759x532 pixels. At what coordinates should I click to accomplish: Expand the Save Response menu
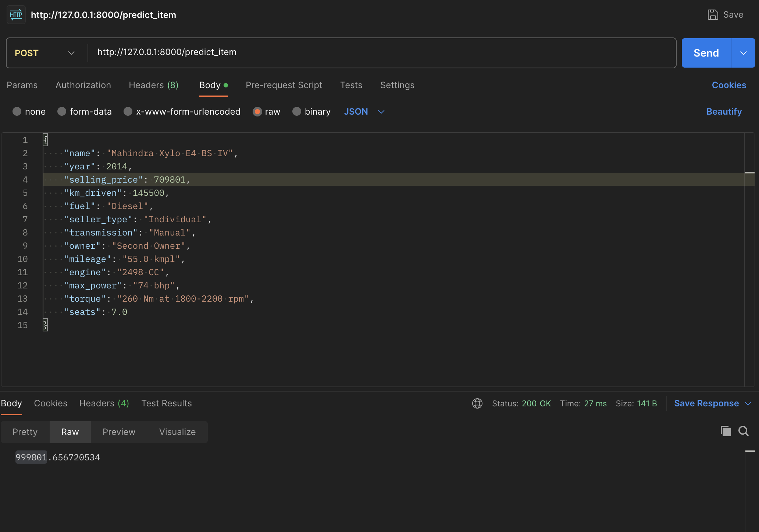(x=748, y=403)
